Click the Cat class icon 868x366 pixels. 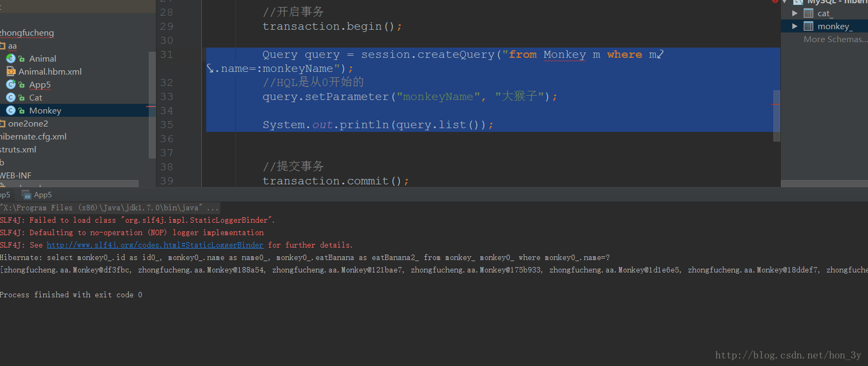pos(11,97)
